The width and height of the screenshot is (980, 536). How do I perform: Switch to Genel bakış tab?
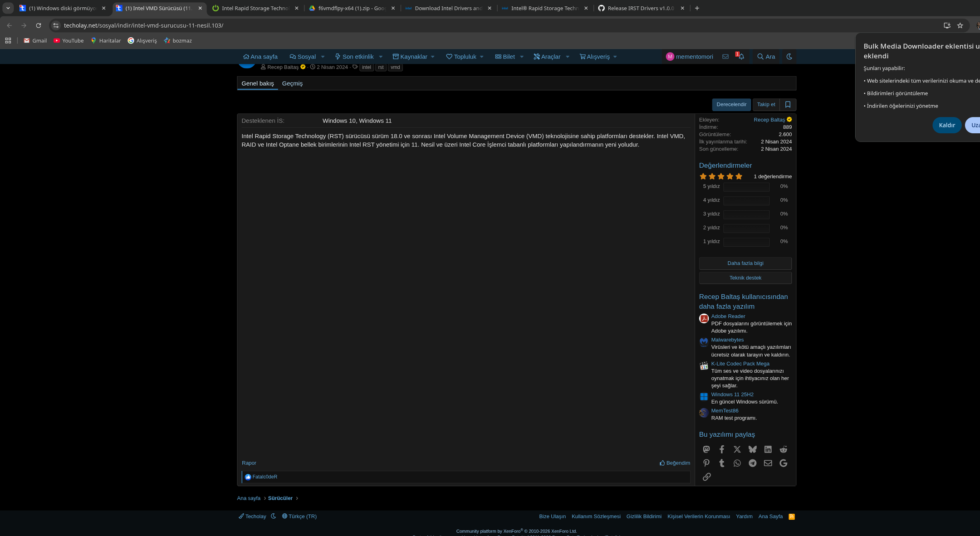tap(258, 83)
